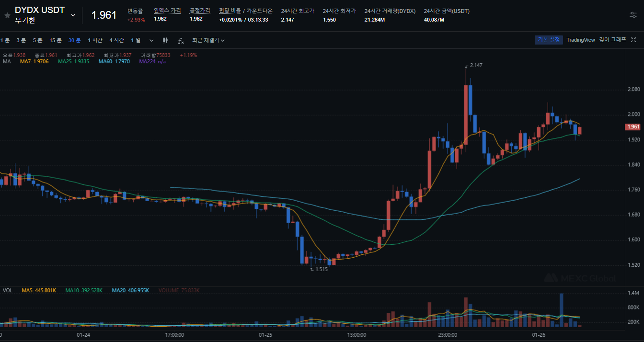Viewport: 644px width, 342px height.
Task: Click the MA60: 1.7970 indicator legend
Action: 114,61
